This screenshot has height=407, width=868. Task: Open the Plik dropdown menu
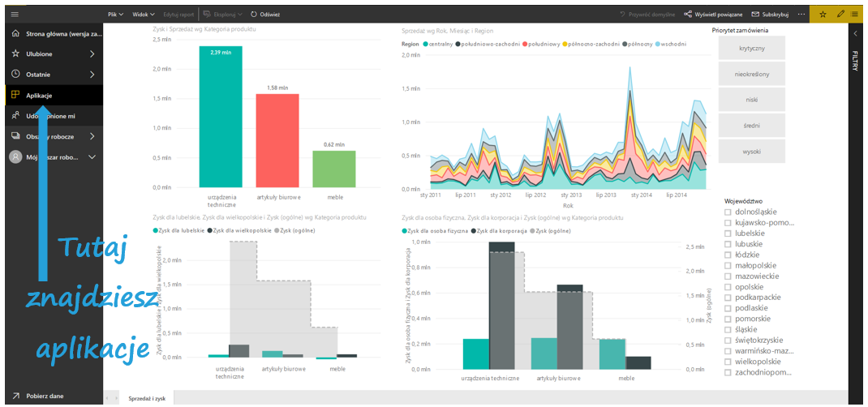tap(115, 14)
